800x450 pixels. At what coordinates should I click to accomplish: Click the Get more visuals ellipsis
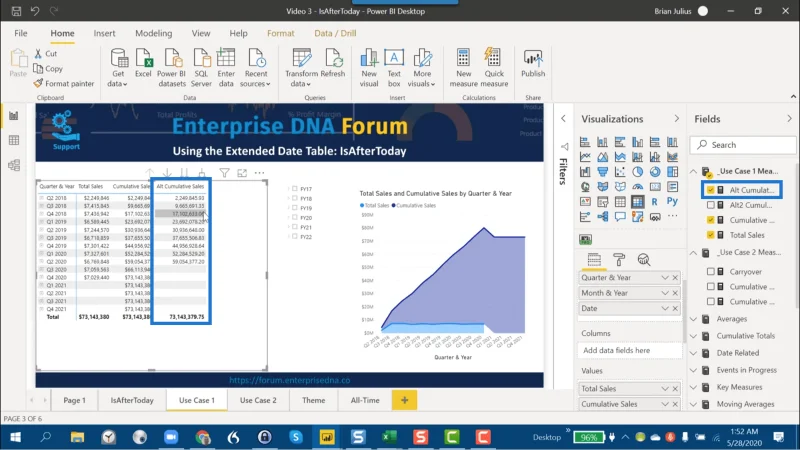pyautogui.click(x=672, y=216)
